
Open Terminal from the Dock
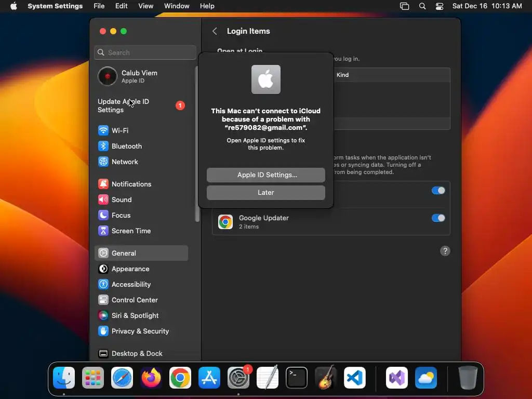point(297,378)
